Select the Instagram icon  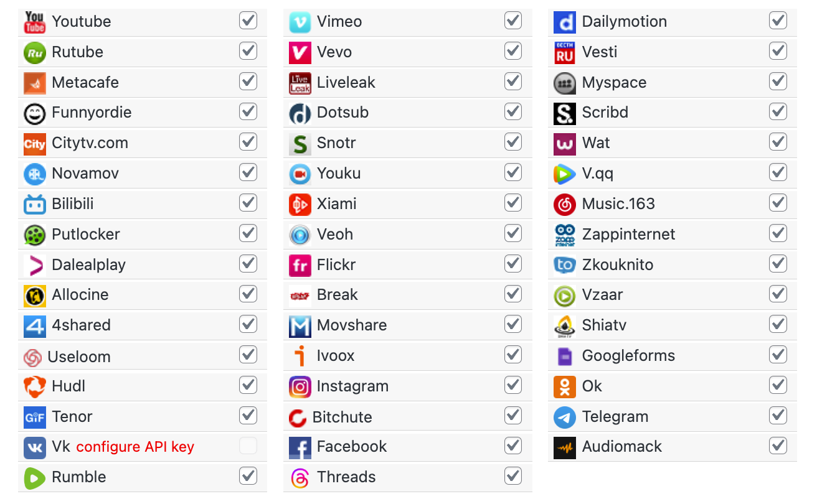300,386
